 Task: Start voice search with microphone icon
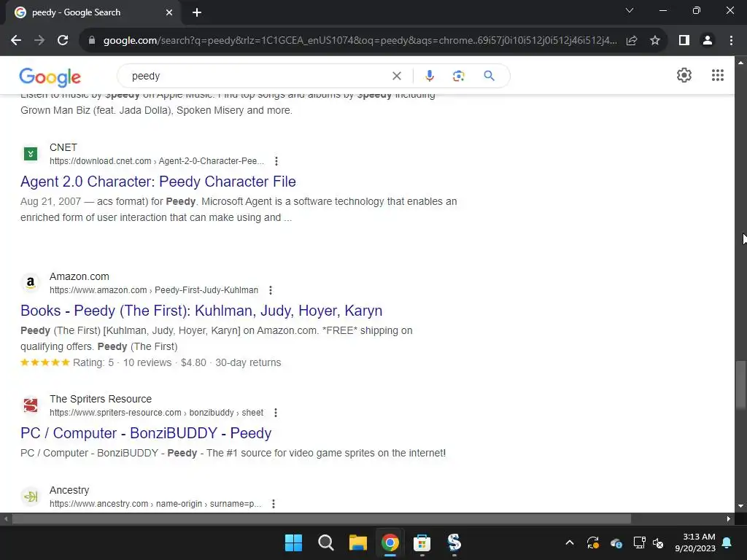429,76
